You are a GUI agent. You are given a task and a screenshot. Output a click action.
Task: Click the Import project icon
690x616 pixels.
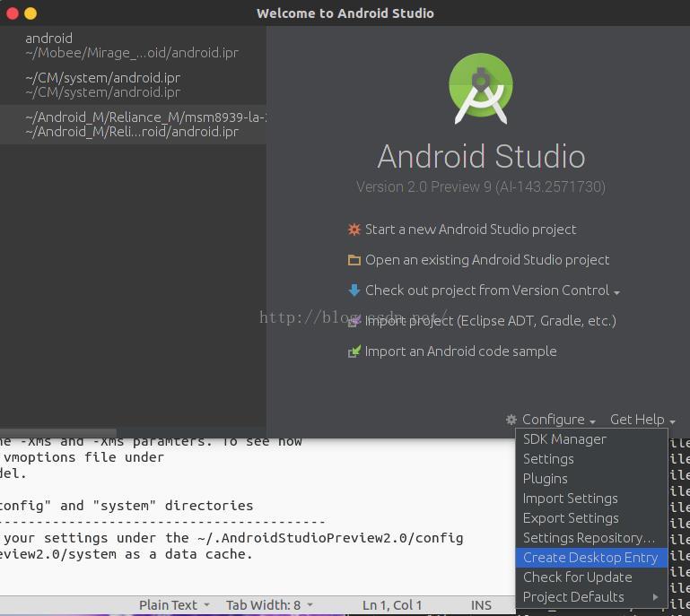354,321
